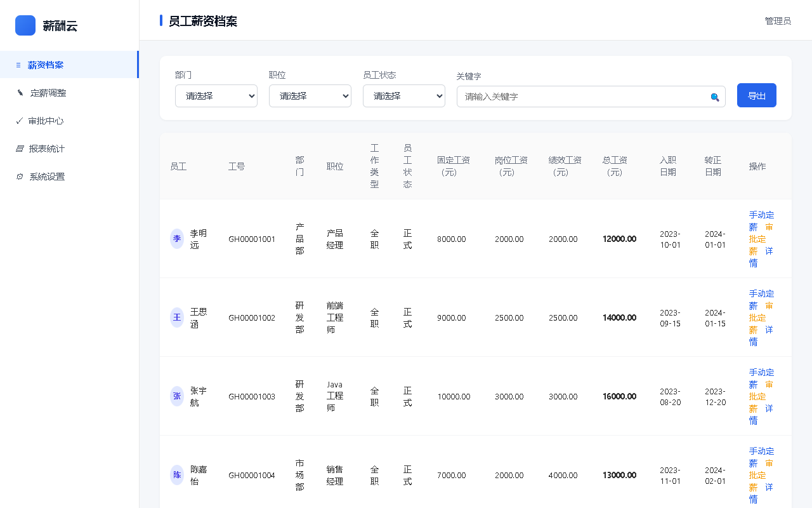Image resolution: width=812 pixels, height=508 pixels.
Task: Click employee name 李明远
Action: click(x=199, y=239)
